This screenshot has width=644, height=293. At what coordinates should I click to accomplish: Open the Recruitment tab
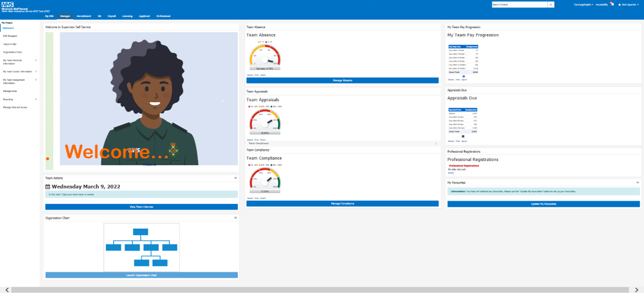[x=84, y=16]
